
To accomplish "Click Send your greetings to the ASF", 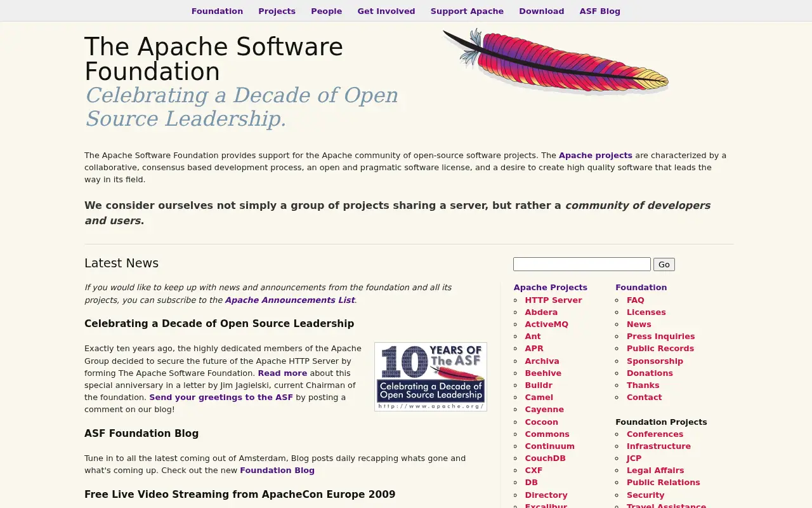I will [x=221, y=397].
